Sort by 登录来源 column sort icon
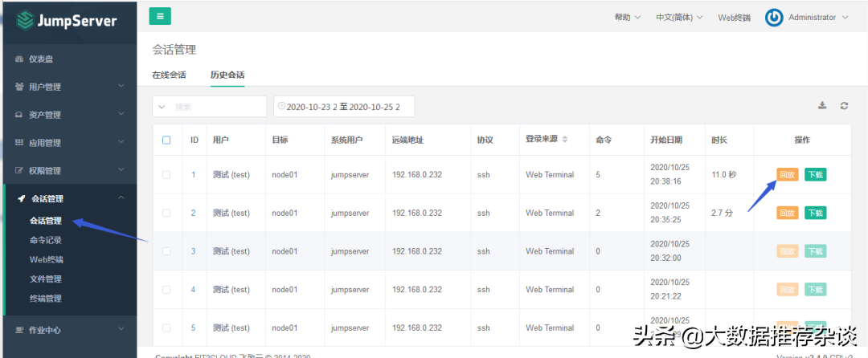This screenshot has height=358, width=868. [x=564, y=140]
